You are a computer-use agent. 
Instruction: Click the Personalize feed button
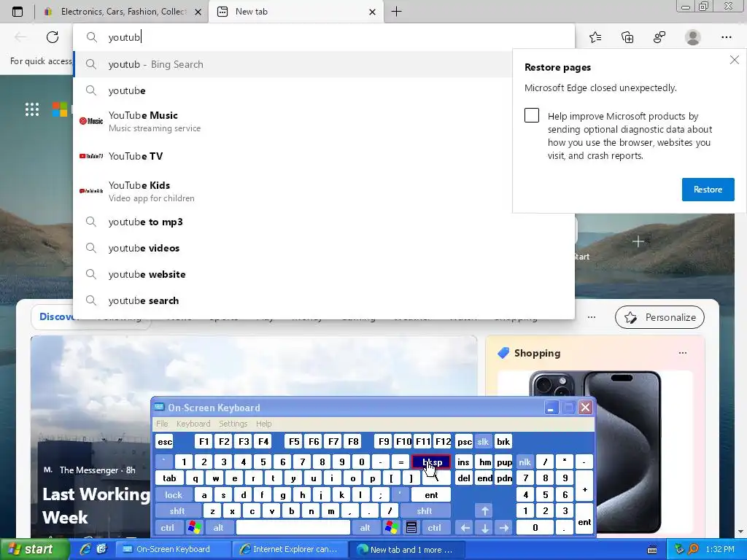click(659, 317)
